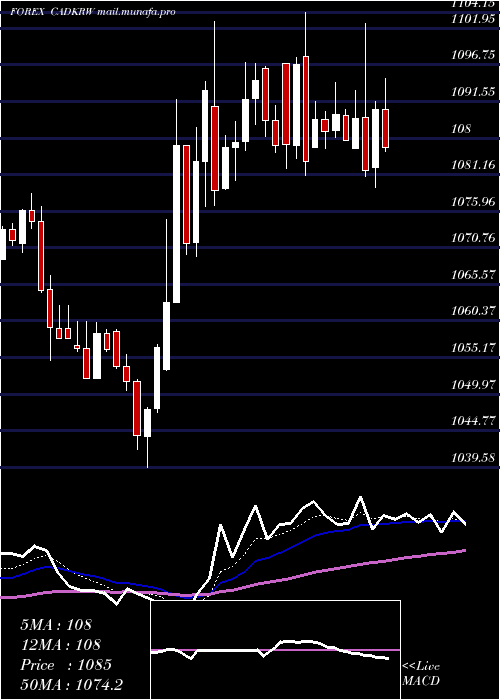Click the 1049.97 price axis label
This screenshot has width=500, height=700.
coord(473,383)
